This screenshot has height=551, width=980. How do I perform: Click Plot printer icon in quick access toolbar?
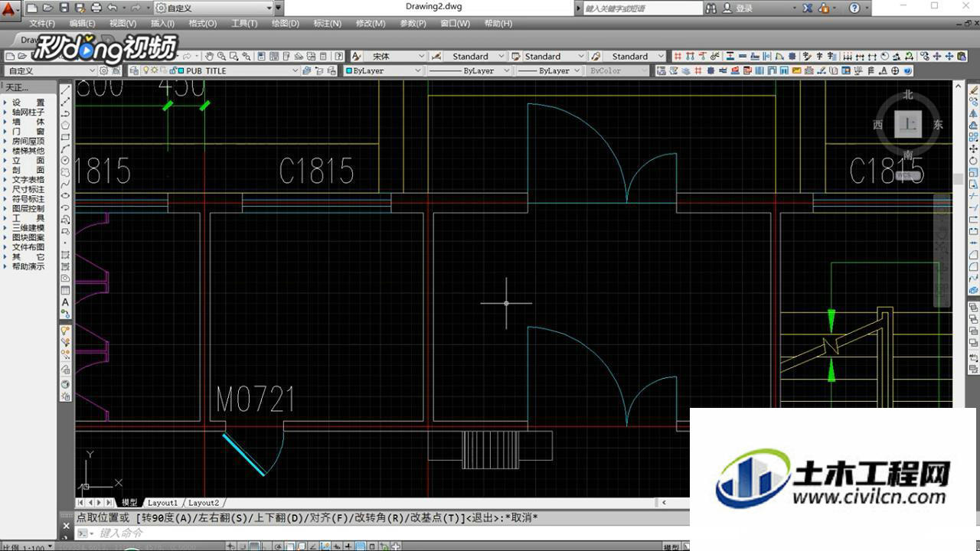point(96,8)
